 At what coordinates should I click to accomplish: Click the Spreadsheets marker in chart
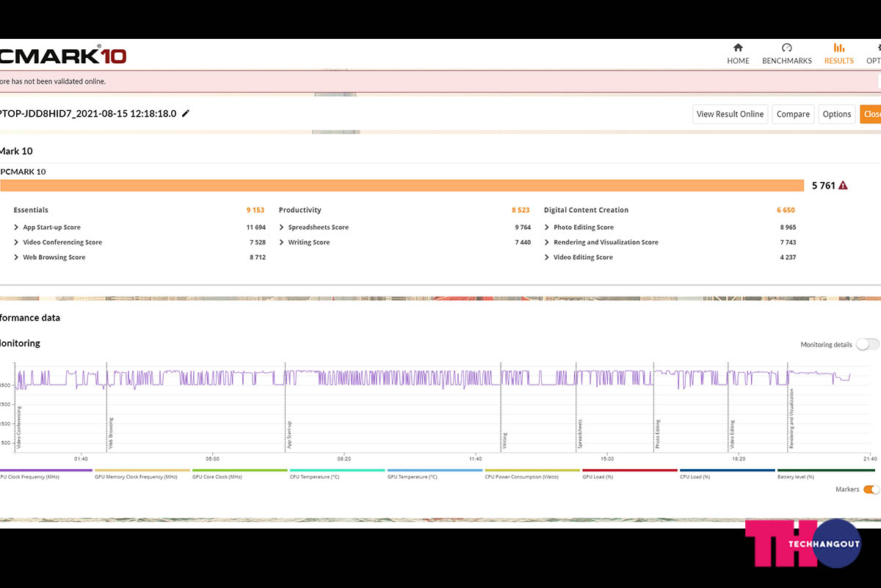pyautogui.click(x=579, y=434)
